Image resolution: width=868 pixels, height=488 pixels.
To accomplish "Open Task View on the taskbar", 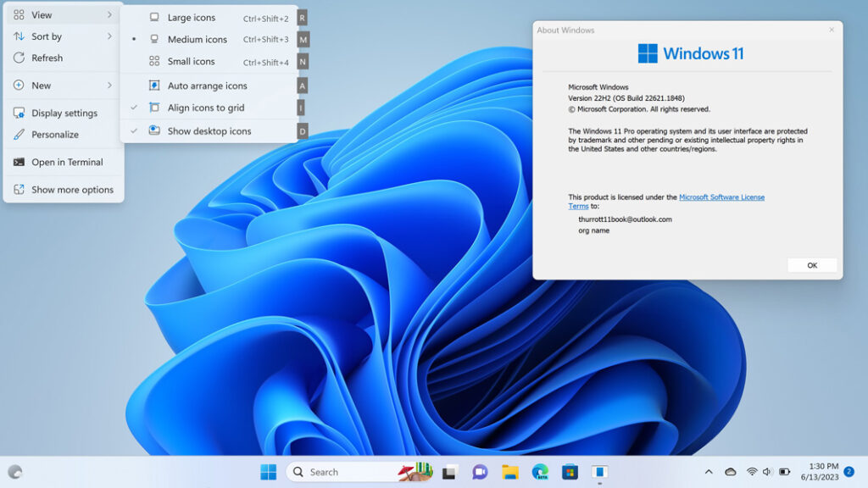I will pos(449,471).
